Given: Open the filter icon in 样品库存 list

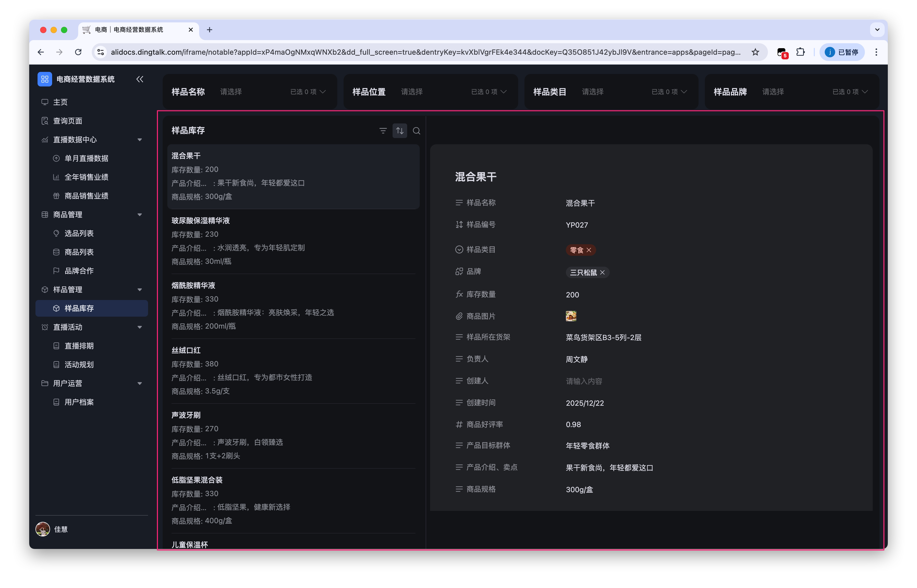Looking at the screenshot, I should 383,131.
